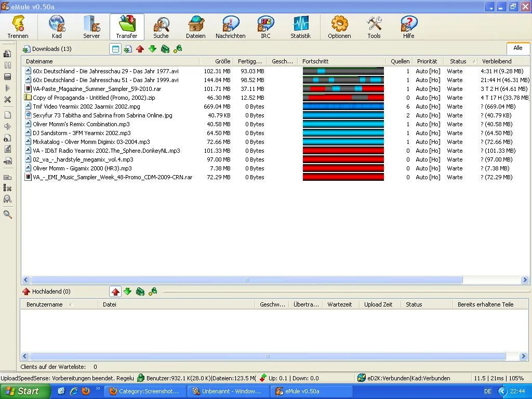Collapse the Hochladend (0) uploads section

25,291
